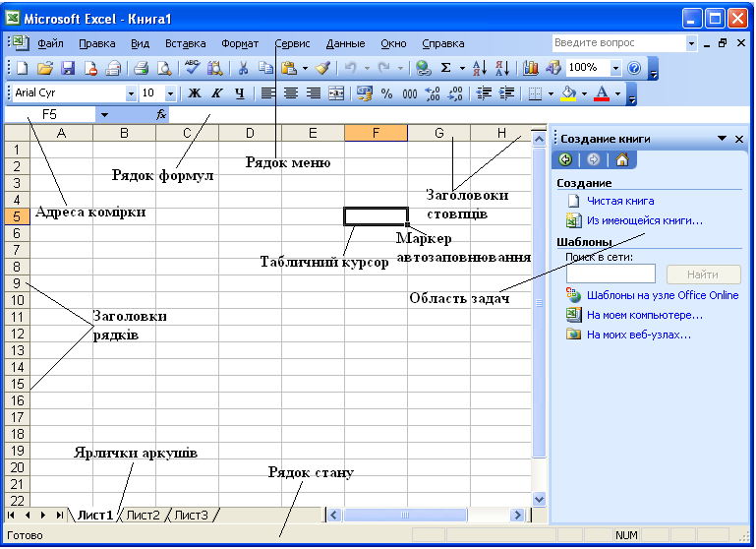This screenshot has height=549, width=756.
Task: Click the Undo arrow icon
Action: coord(350,68)
